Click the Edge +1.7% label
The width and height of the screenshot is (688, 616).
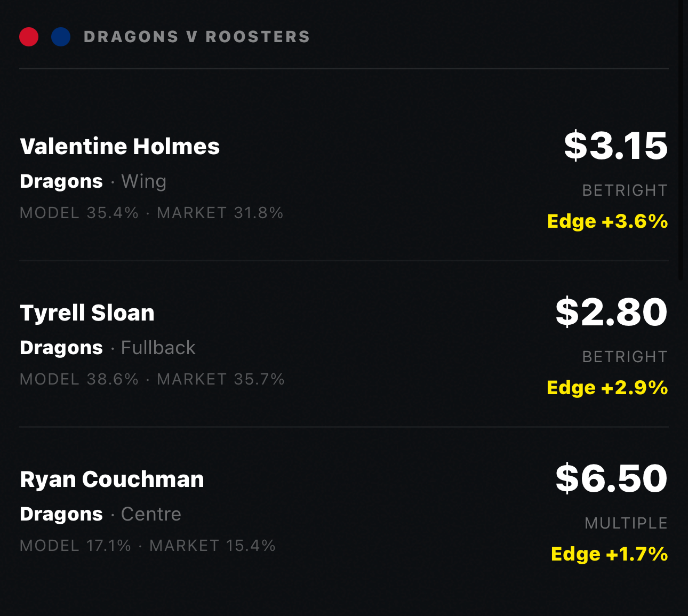(610, 554)
